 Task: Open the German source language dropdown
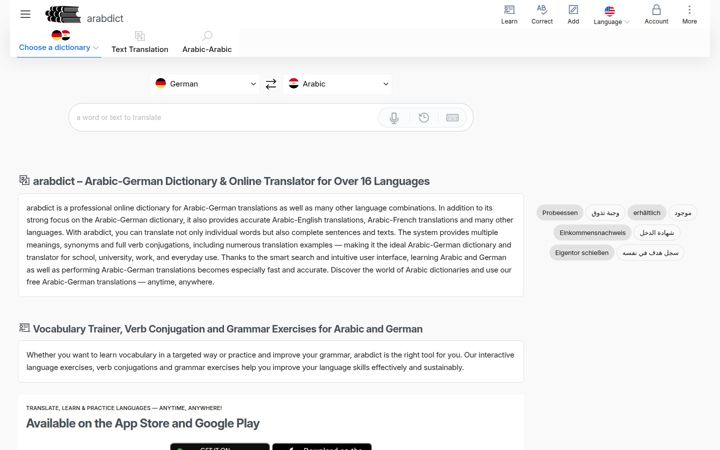click(205, 84)
